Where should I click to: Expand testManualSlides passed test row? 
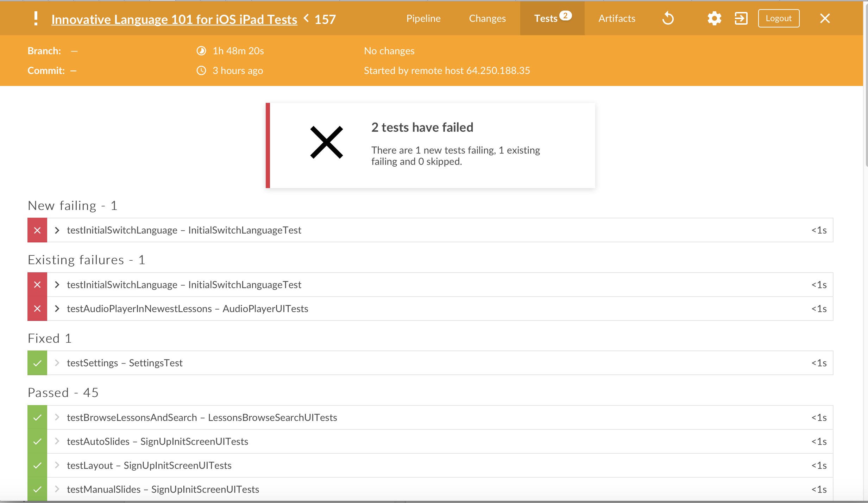tap(57, 489)
